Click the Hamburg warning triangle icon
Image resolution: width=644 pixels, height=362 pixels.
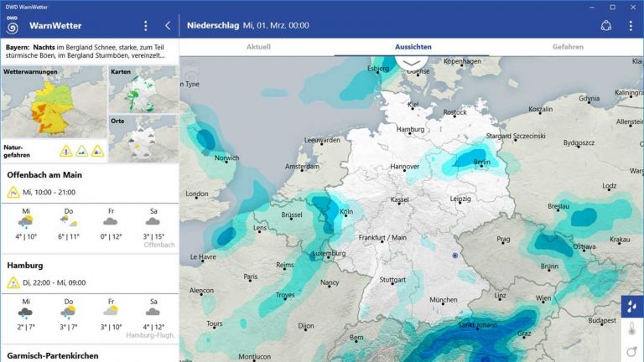click(x=13, y=282)
